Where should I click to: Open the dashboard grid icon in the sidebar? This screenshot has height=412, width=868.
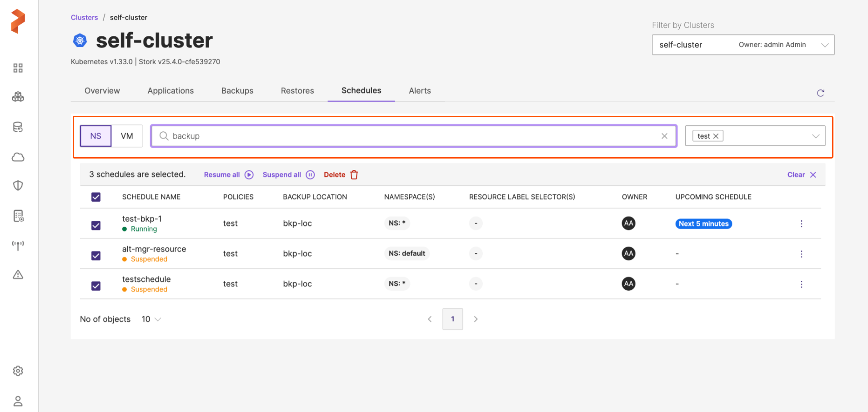pos(18,68)
